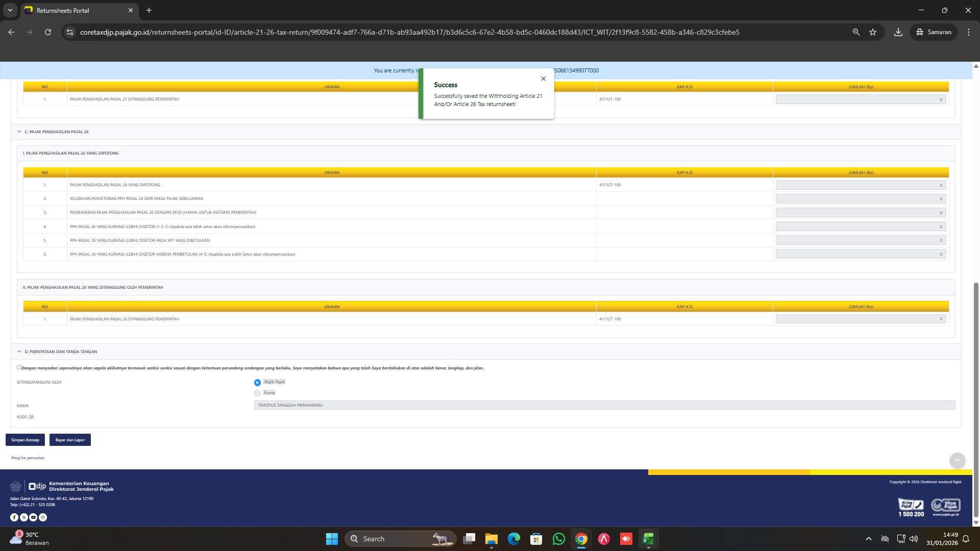Open the YouTube icon in the footer
The width and height of the screenshot is (980, 551).
[33, 517]
